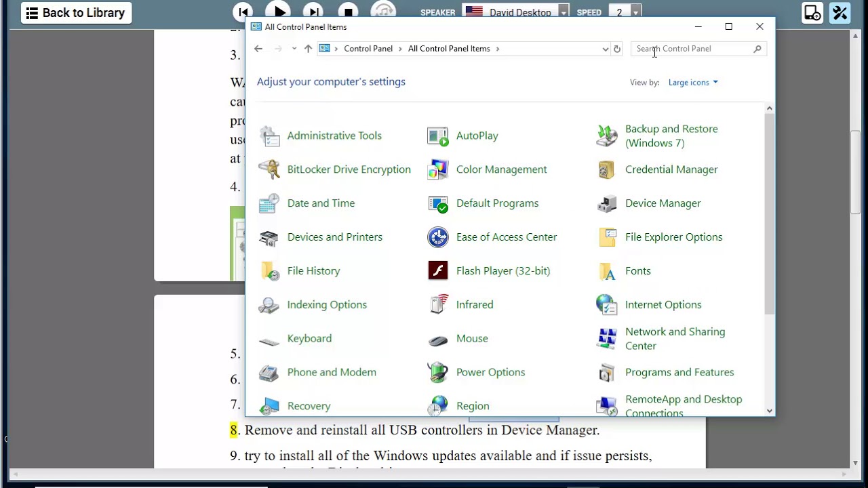This screenshot has height=488, width=868.
Task: Click Control Panel scrollbar down arrow
Action: tap(769, 411)
